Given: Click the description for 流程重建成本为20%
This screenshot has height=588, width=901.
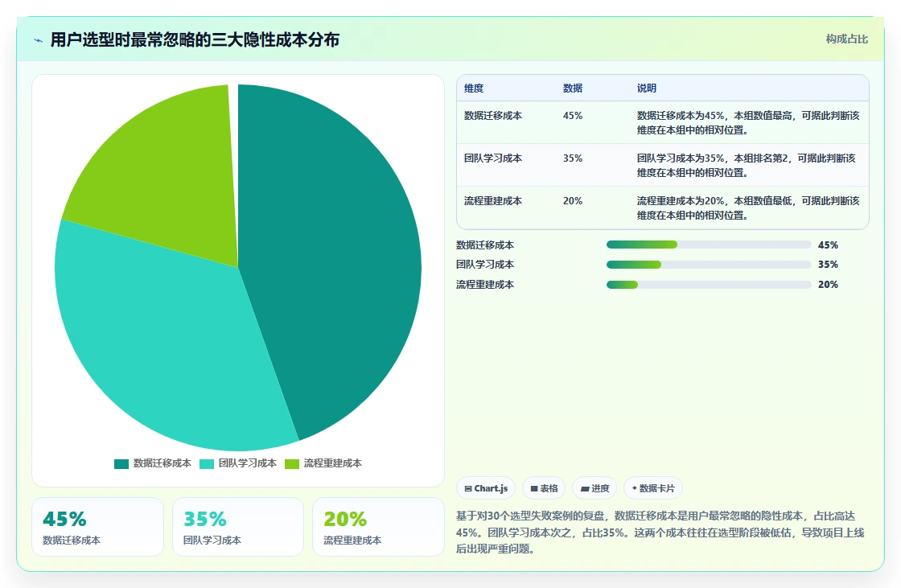Looking at the screenshot, I should pyautogui.click(x=748, y=208).
